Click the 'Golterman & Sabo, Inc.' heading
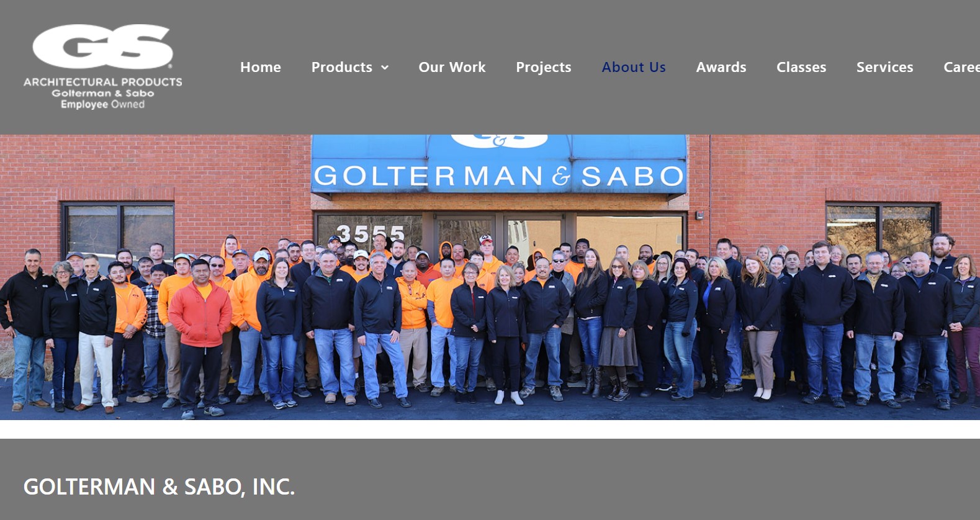The width and height of the screenshot is (980, 520). [159, 486]
